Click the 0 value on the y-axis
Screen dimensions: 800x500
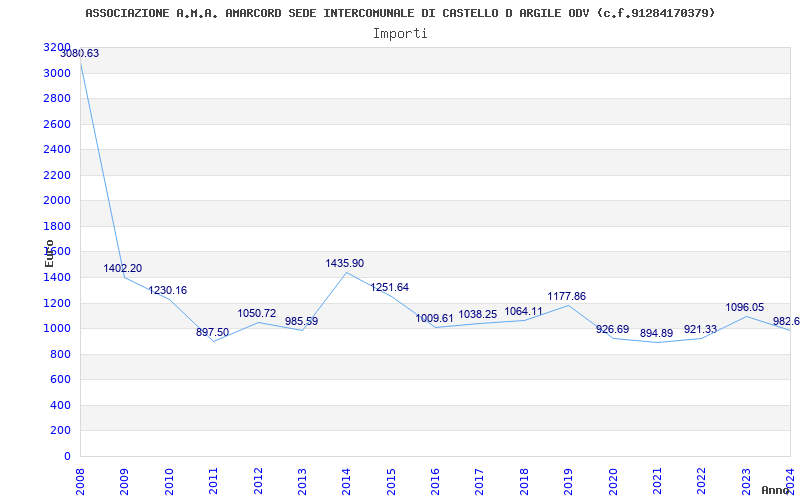point(68,456)
